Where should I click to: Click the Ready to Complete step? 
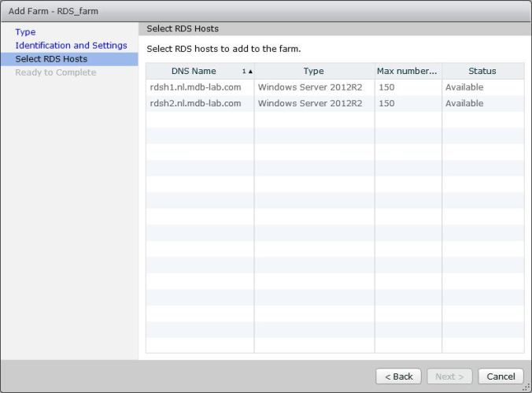[55, 72]
